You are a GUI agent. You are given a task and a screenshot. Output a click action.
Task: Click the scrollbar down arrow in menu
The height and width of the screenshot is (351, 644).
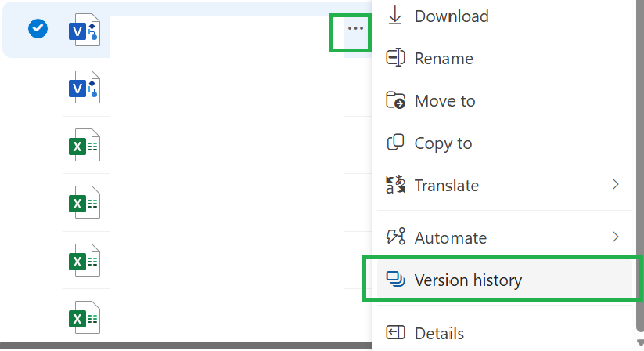coord(640,343)
